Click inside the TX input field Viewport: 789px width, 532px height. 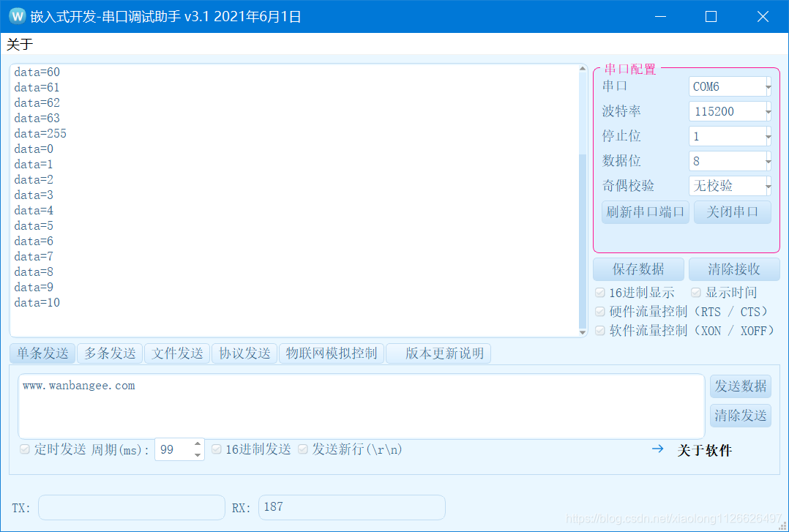[132, 507]
